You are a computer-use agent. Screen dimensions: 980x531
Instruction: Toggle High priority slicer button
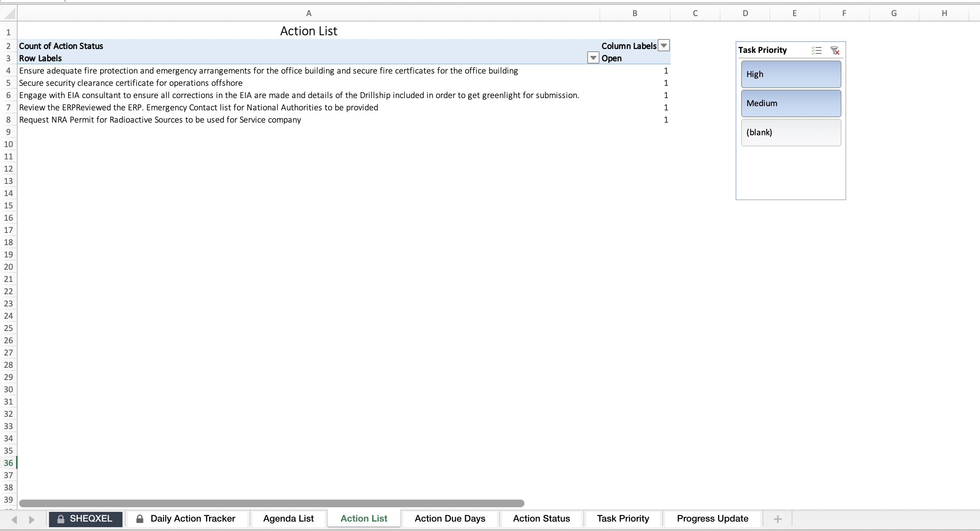pyautogui.click(x=791, y=74)
